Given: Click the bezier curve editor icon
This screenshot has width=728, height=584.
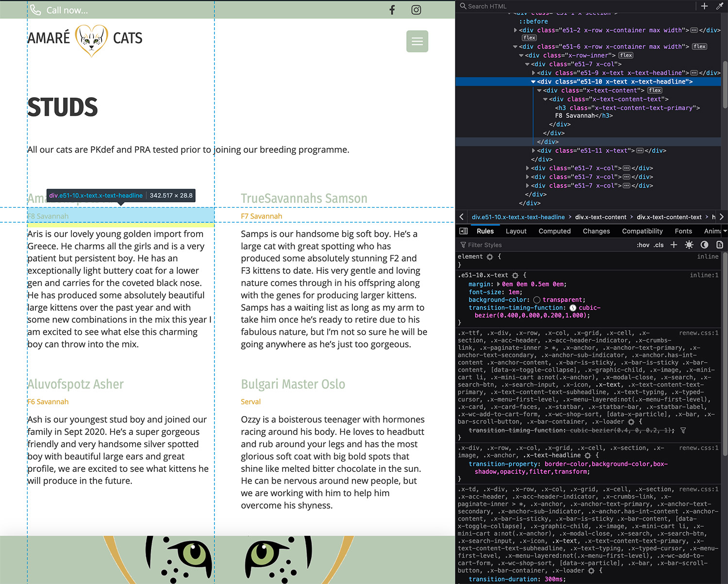Looking at the screenshot, I should [x=573, y=308].
